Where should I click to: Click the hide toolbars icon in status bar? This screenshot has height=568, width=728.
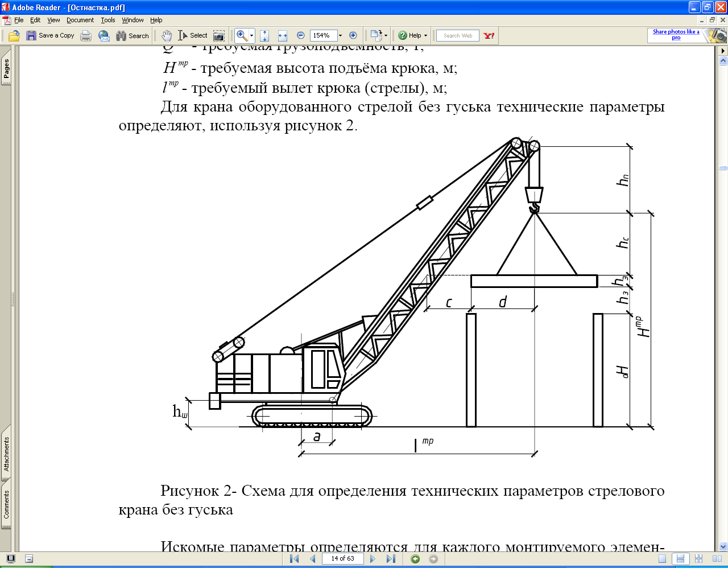[x=29, y=559]
